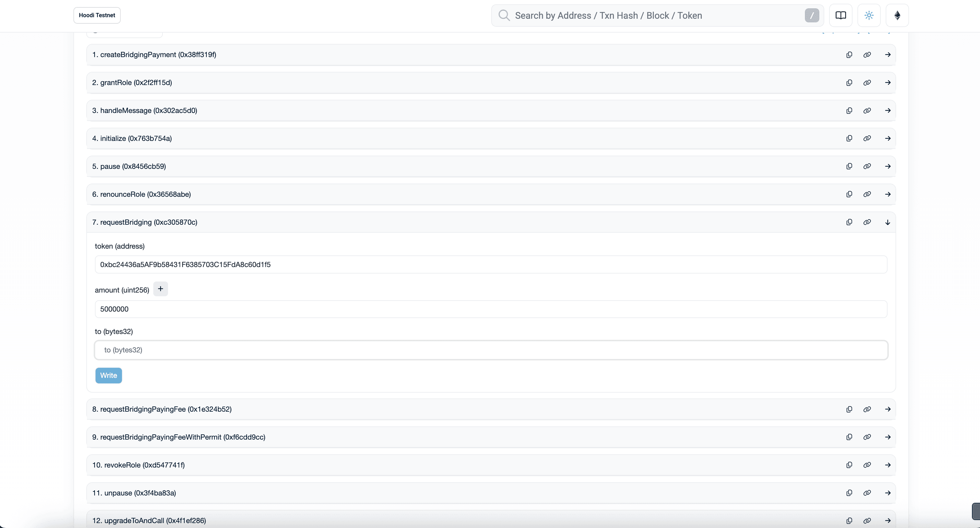The height and width of the screenshot is (528, 980).
Task: Copy the createBridgingPayment method name icon
Action: pos(849,55)
